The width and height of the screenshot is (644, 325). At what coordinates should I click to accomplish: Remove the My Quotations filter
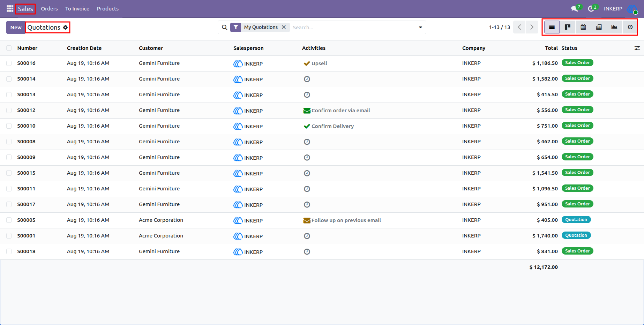coord(284,27)
